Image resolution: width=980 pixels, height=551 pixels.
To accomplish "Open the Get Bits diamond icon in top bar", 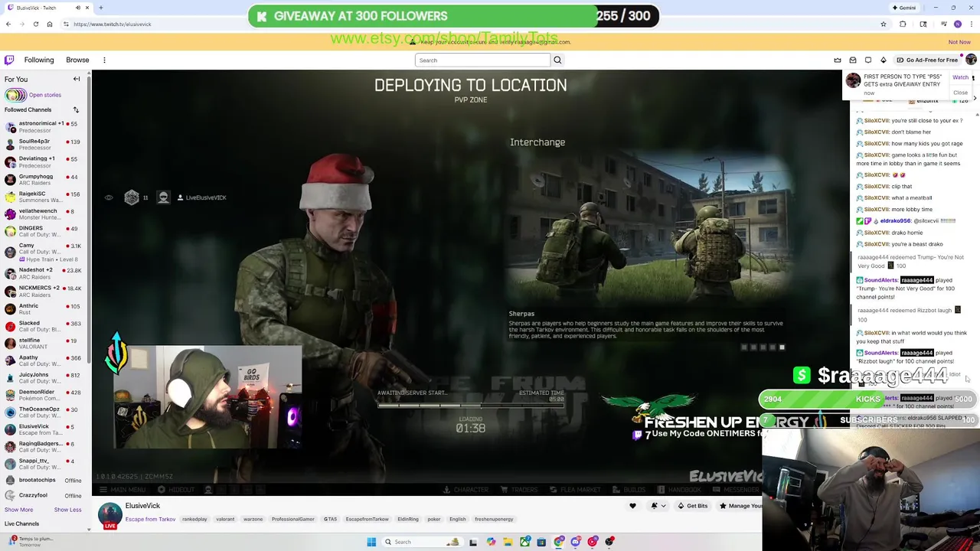I will 883,60.
